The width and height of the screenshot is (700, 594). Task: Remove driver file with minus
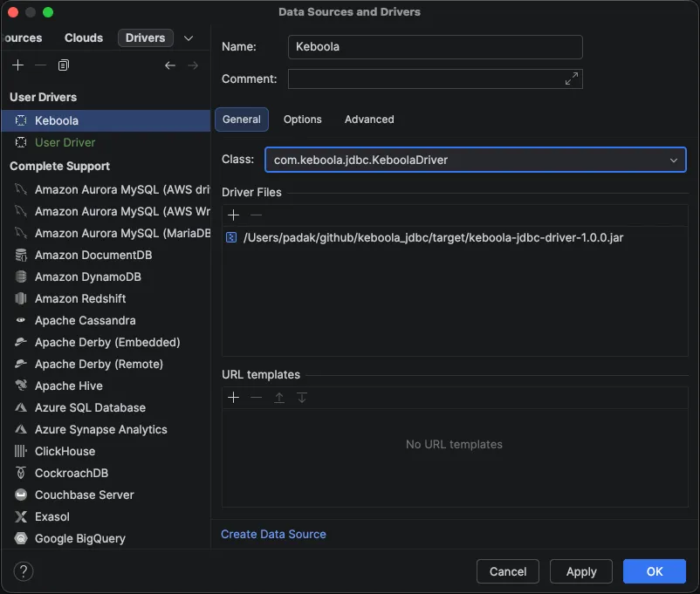(x=257, y=215)
